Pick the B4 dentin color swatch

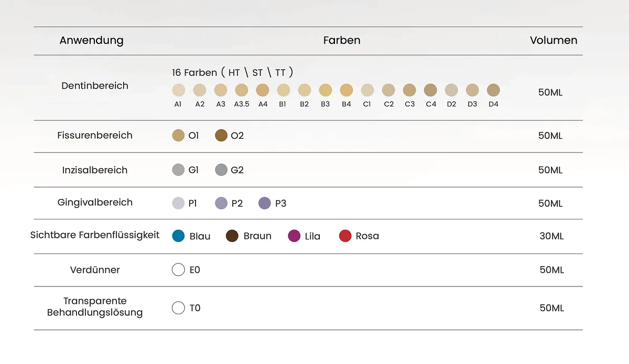pyautogui.click(x=346, y=90)
